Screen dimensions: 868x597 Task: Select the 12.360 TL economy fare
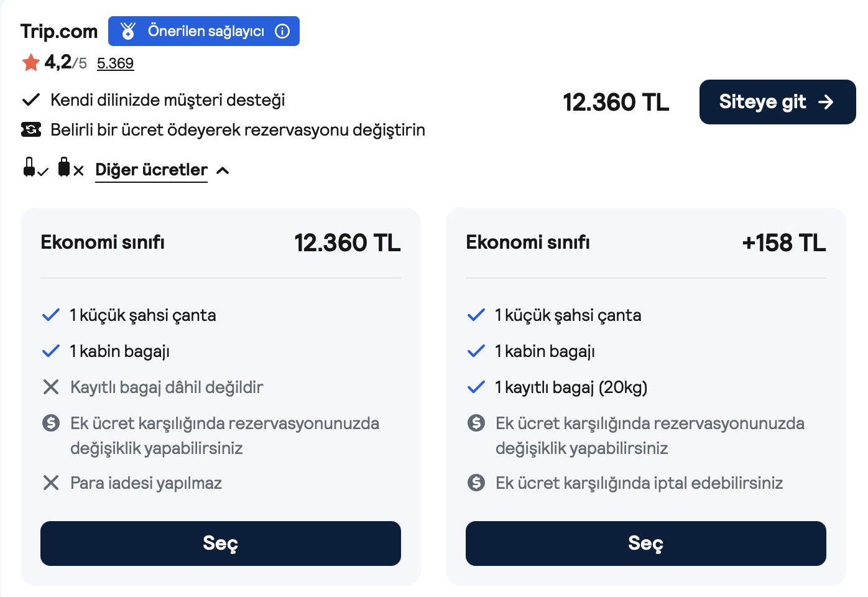pyautogui.click(x=221, y=544)
